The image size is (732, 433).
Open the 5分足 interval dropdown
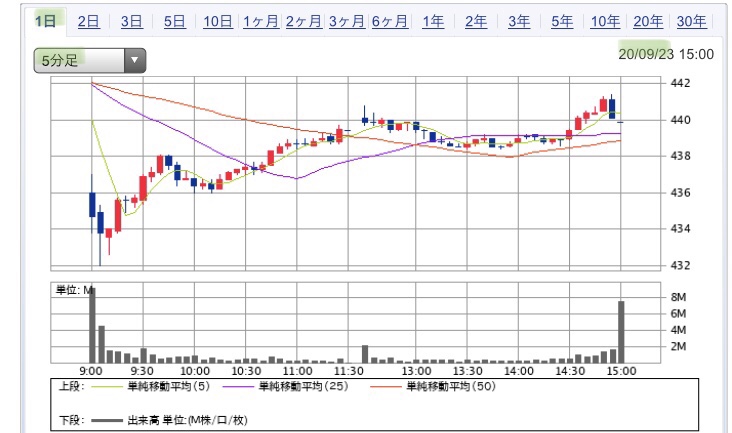pos(90,60)
